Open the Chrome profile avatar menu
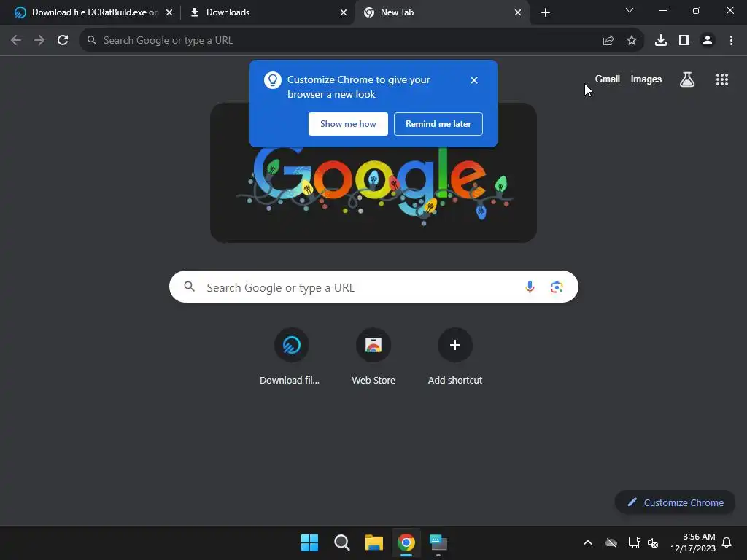Screen dimensions: 747x560 click(708, 41)
